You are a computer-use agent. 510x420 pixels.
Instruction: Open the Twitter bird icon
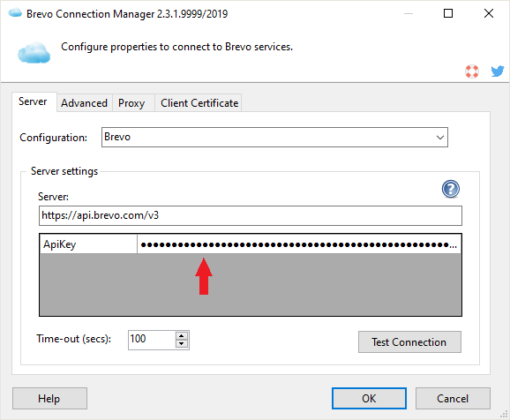pos(498,71)
